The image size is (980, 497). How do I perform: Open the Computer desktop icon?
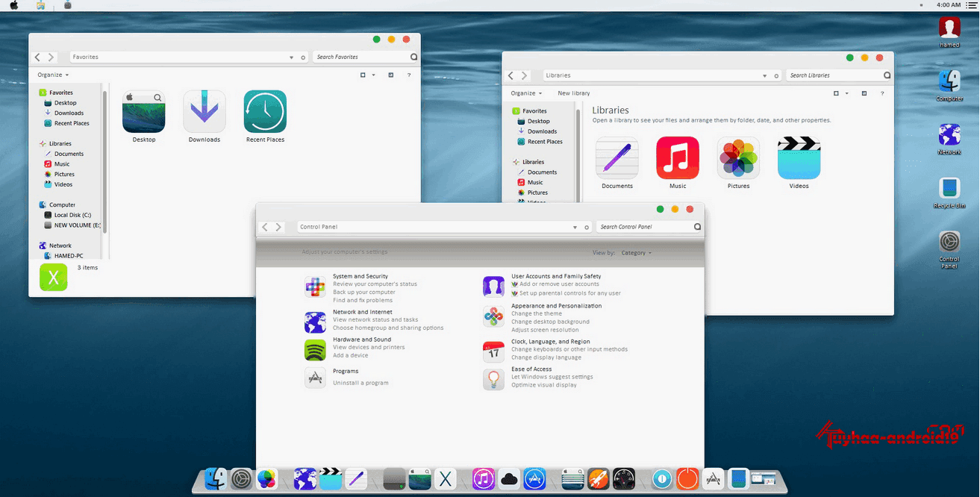pyautogui.click(x=949, y=81)
